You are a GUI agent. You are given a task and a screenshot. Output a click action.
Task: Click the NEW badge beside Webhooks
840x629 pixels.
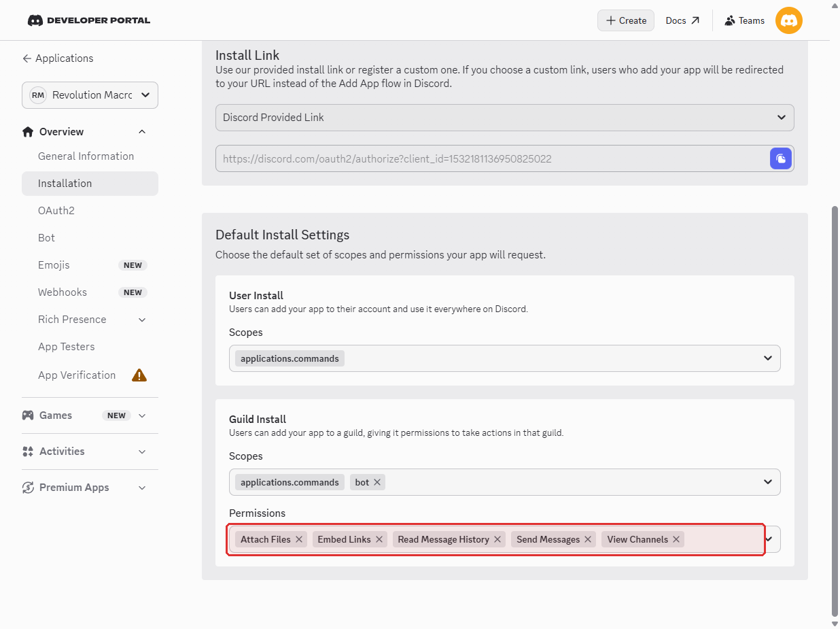pos(133,292)
